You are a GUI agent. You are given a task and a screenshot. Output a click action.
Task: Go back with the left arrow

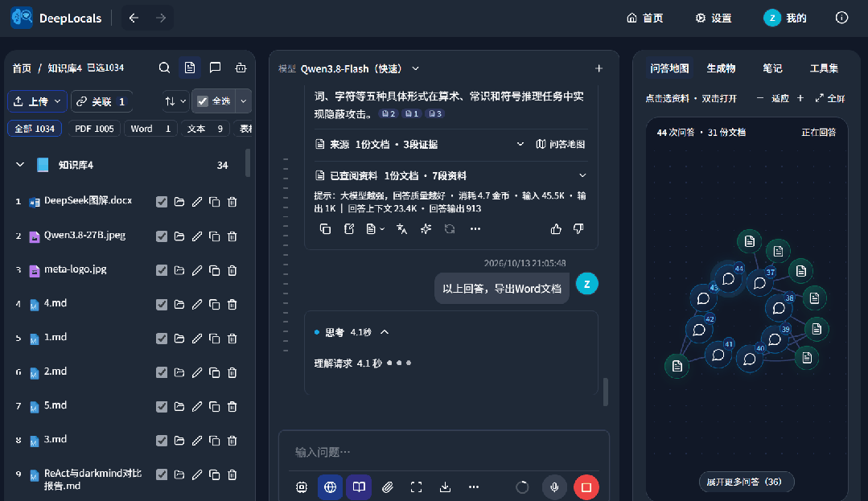(x=134, y=18)
